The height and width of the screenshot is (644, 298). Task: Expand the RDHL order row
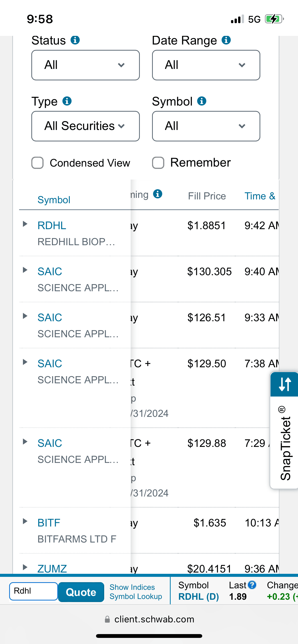25,224
